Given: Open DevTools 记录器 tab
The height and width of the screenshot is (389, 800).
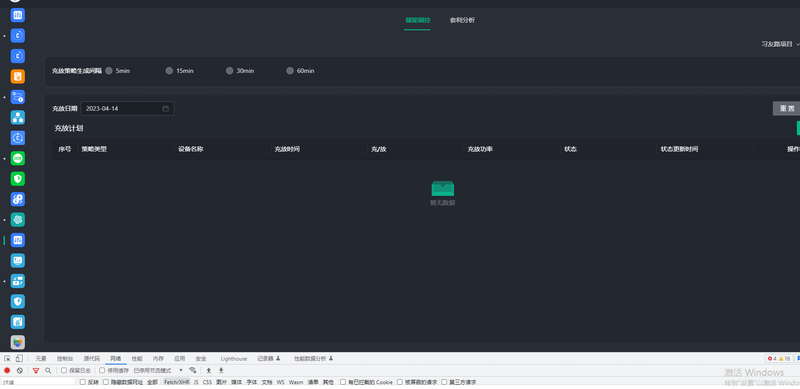Looking at the screenshot, I should 269,359.
